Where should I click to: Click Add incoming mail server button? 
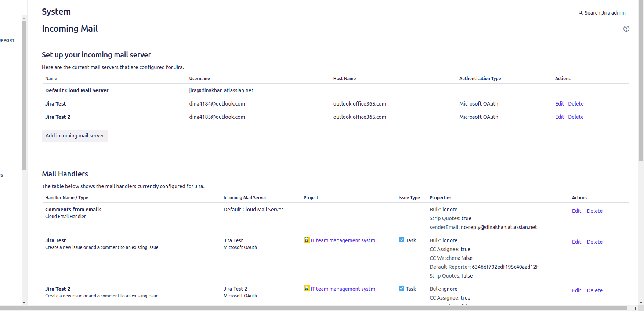(75, 136)
